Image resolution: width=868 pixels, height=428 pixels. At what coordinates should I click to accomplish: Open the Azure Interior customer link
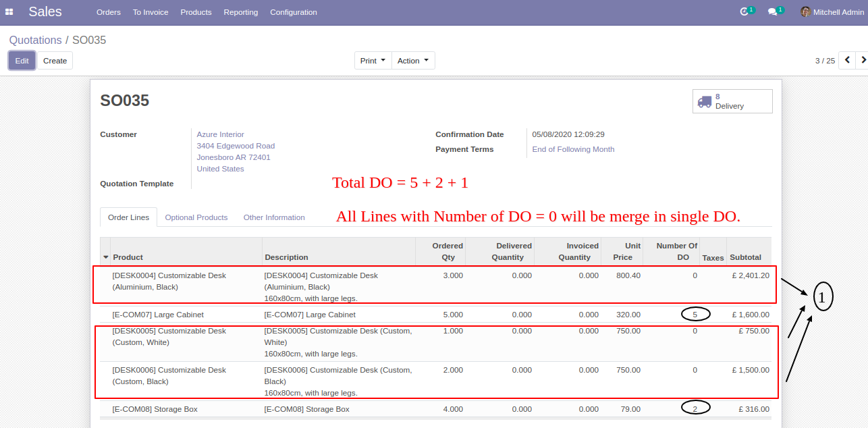tap(221, 134)
